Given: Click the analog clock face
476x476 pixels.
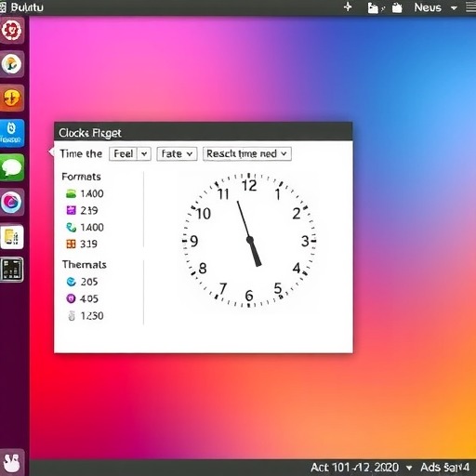Looking at the screenshot, I should tap(249, 240).
